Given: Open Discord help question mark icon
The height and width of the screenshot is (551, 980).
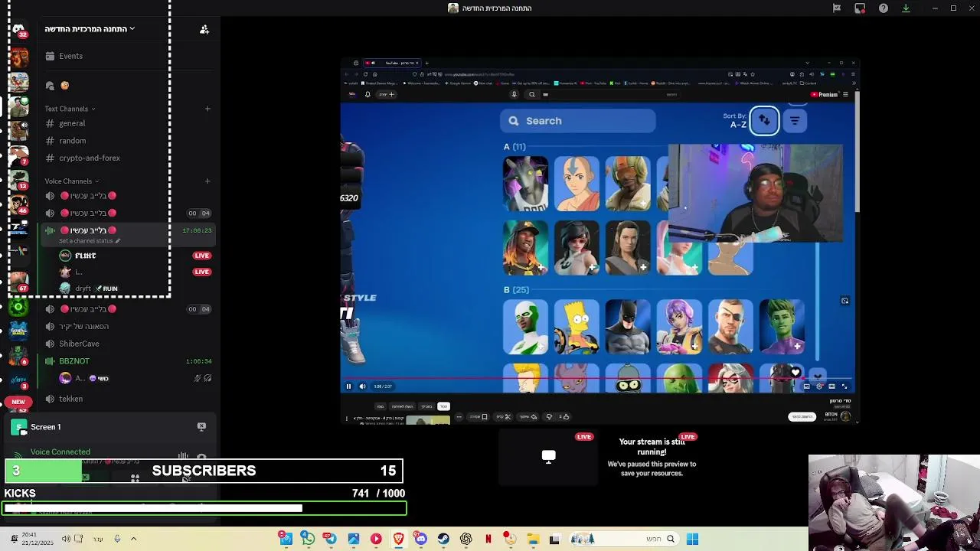Looking at the screenshot, I should 884,8.
